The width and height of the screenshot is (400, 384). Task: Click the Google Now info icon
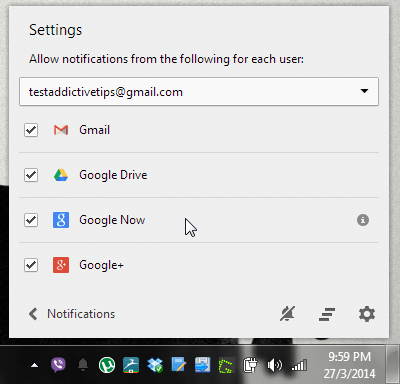click(363, 220)
